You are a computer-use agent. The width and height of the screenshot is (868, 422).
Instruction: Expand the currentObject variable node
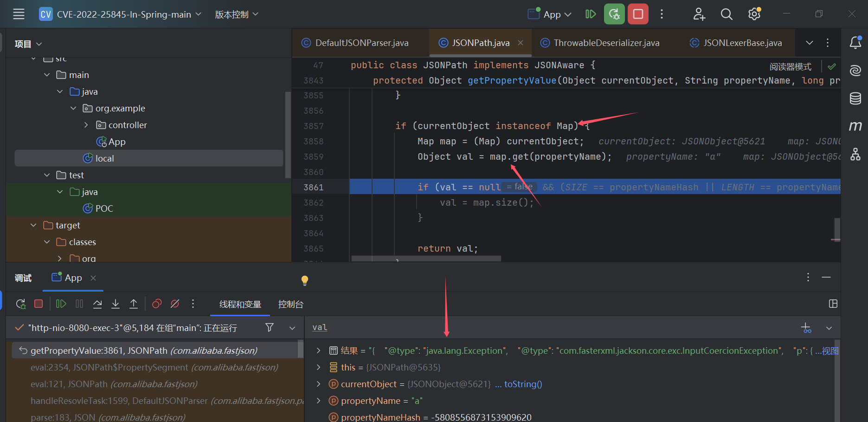[318, 384]
